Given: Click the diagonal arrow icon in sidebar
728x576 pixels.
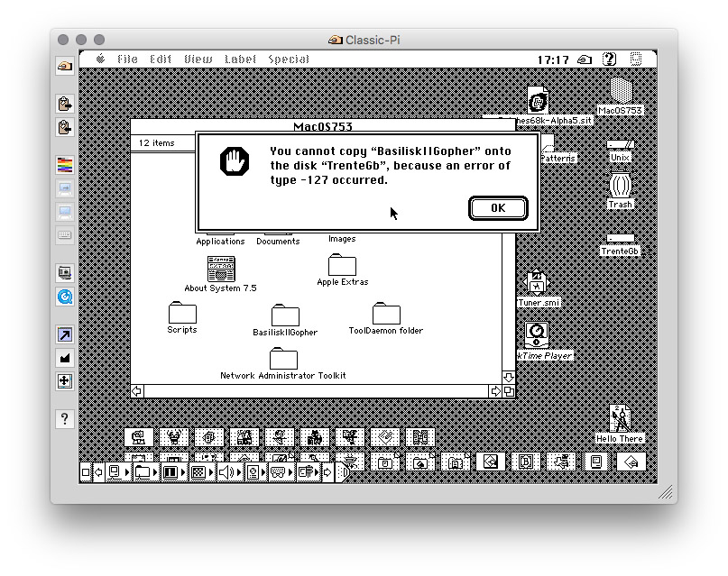Looking at the screenshot, I should (65, 334).
